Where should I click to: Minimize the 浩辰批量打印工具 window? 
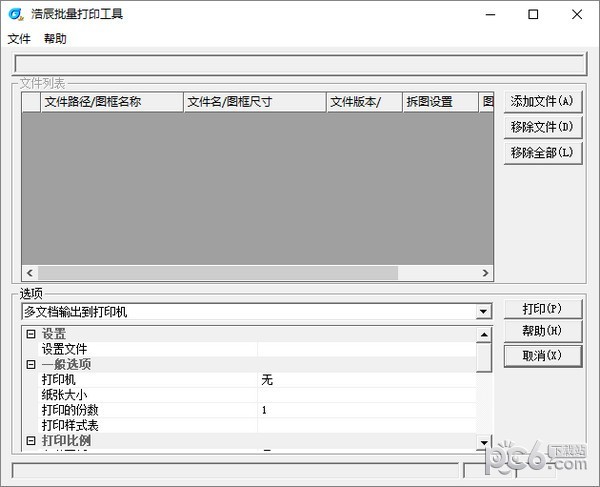(x=491, y=15)
